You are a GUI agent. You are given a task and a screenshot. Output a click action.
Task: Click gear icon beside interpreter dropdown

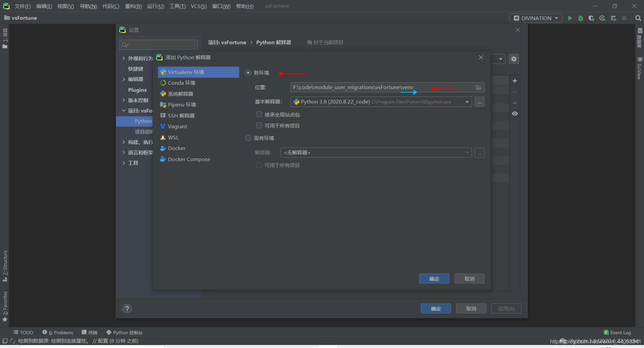click(x=514, y=59)
